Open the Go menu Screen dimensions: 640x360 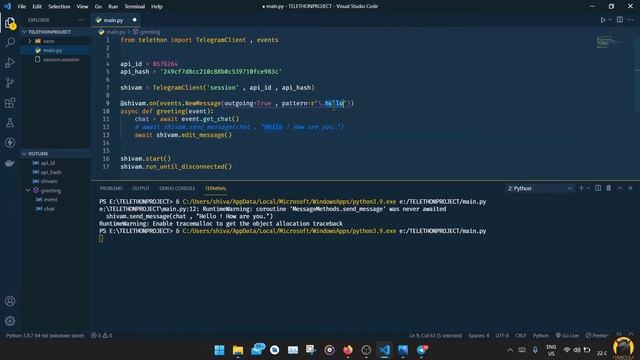pos(98,7)
